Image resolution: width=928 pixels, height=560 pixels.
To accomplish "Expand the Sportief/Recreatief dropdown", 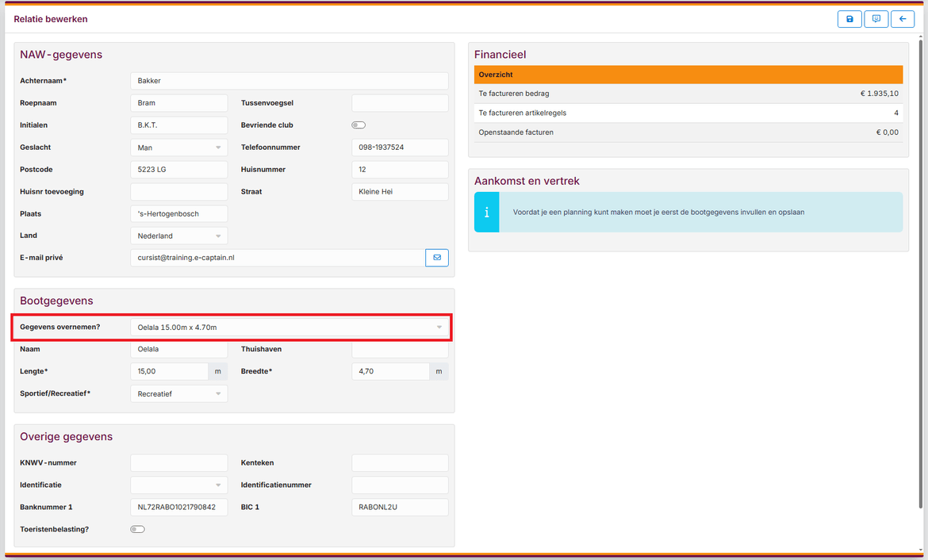I will click(178, 393).
